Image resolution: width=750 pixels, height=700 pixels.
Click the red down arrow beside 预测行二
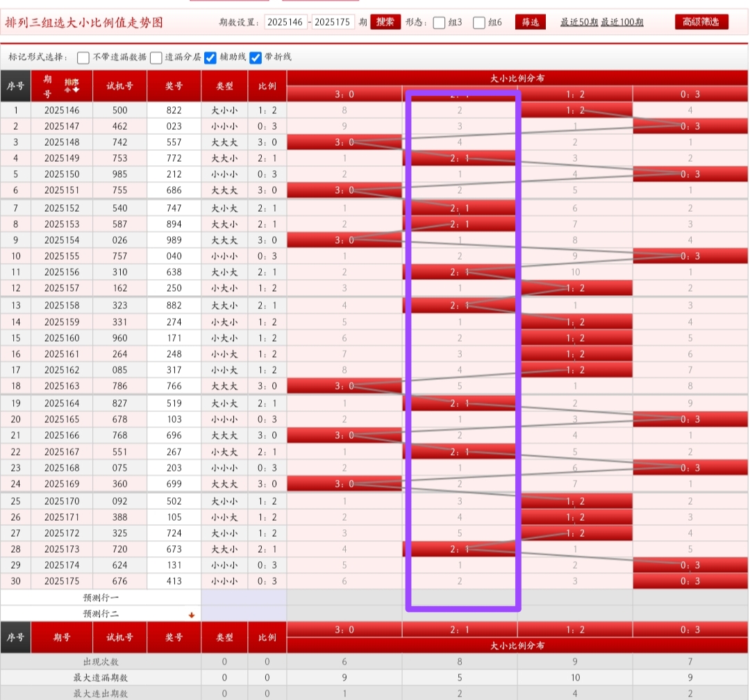point(192,615)
